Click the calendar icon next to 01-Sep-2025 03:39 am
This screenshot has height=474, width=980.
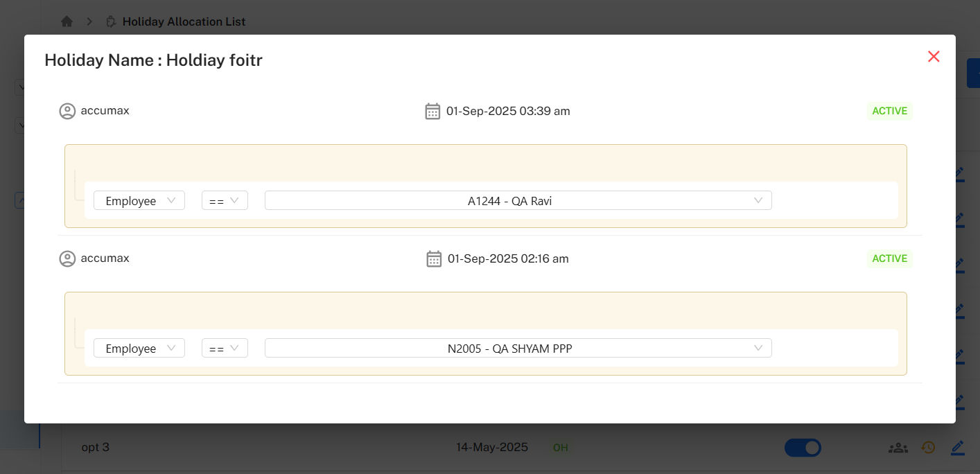pyautogui.click(x=434, y=111)
